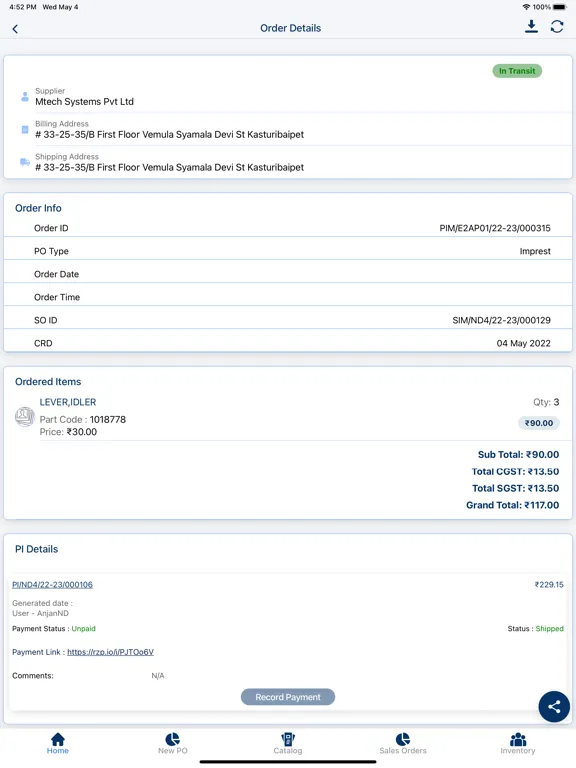This screenshot has width=576, height=768.
Task: Tap the Comments N/A value
Action: (158, 675)
